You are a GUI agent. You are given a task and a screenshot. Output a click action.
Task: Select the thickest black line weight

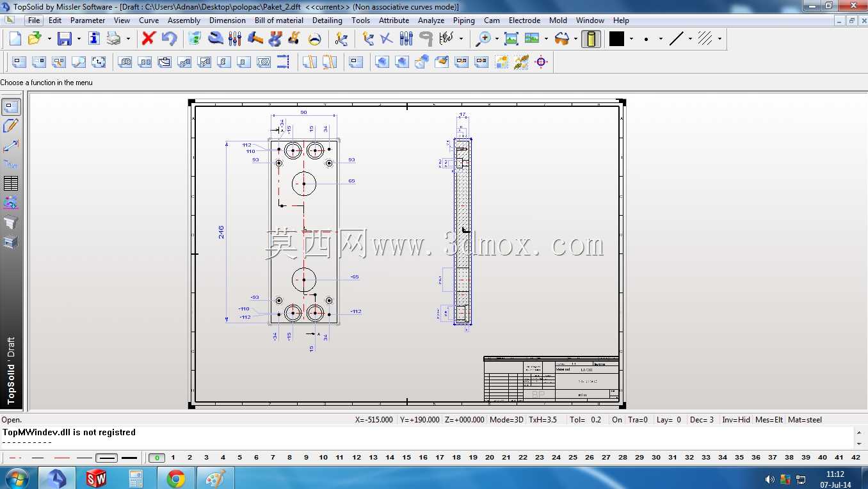[129, 458]
